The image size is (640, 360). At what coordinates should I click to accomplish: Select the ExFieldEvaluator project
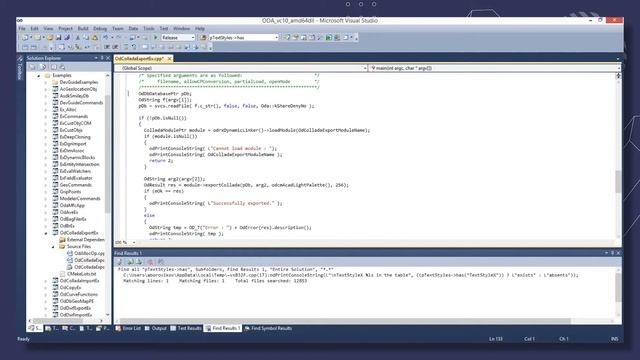tap(76, 178)
